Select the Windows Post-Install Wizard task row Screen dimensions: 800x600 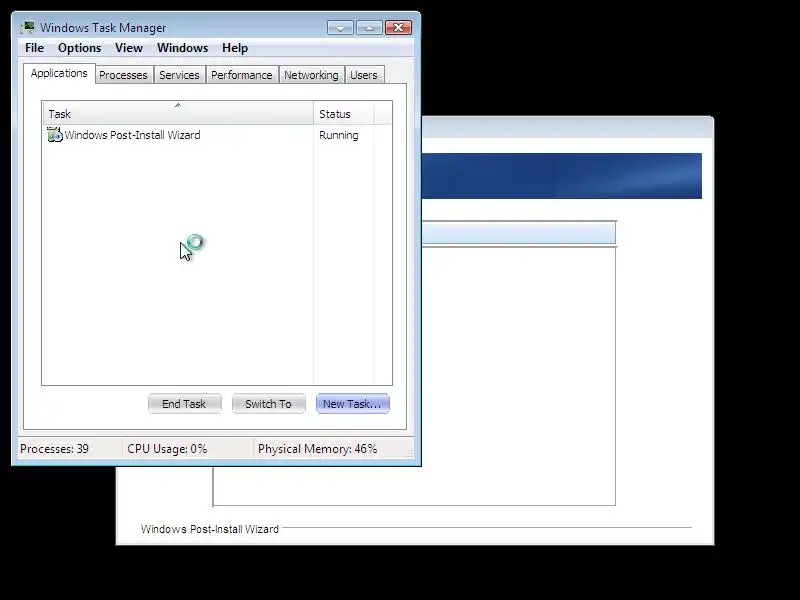pyautogui.click(x=217, y=135)
